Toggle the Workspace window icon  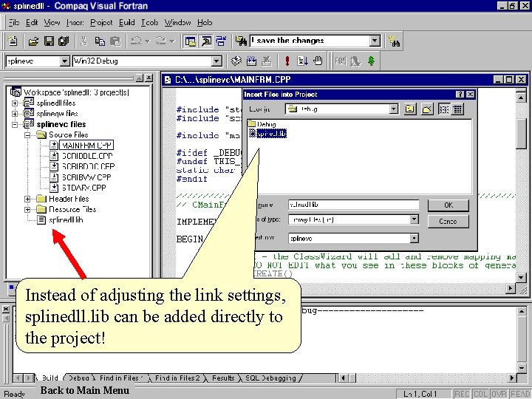pos(190,41)
